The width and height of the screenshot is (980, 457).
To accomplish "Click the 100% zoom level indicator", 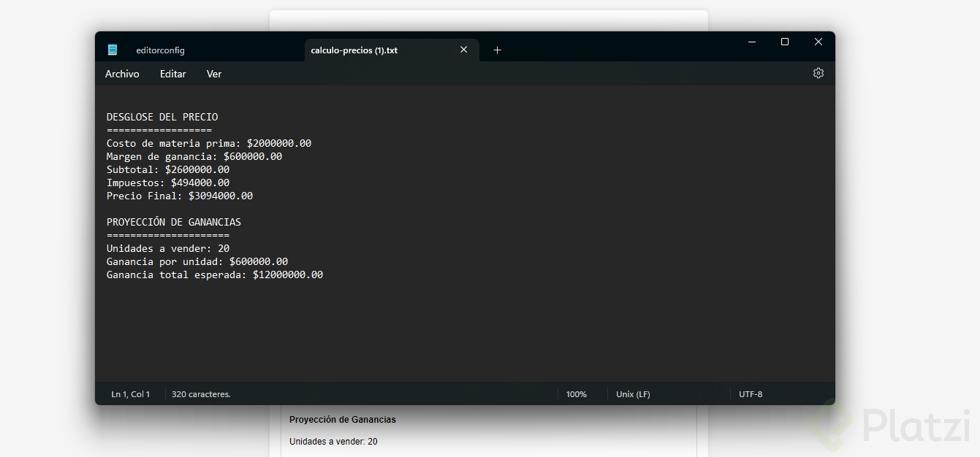I will [x=577, y=394].
